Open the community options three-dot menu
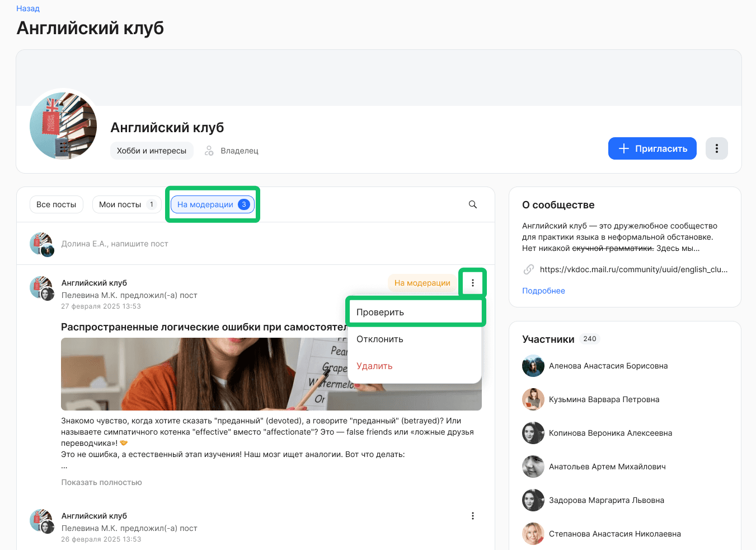756x550 pixels. point(717,148)
